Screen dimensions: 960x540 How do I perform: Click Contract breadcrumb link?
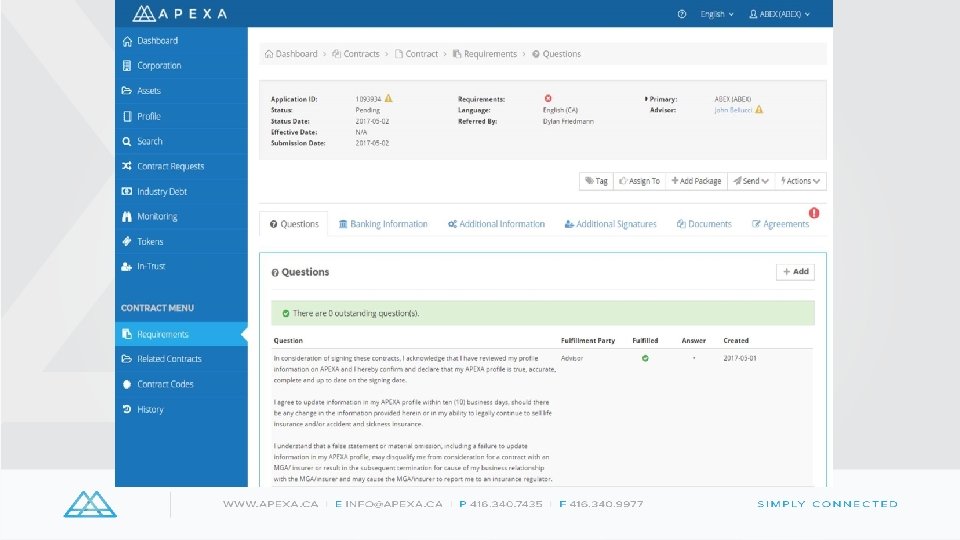416,54
